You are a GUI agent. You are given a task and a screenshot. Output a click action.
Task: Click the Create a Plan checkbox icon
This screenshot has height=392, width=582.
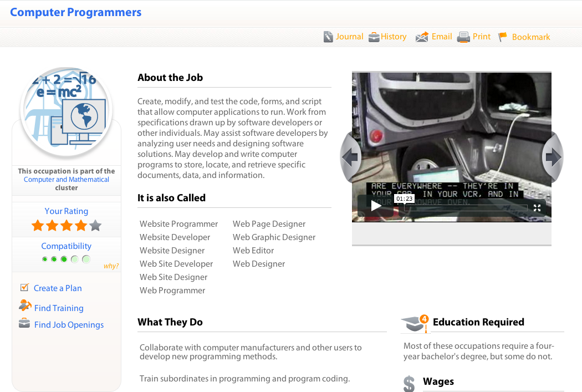[x=24, y=287]
